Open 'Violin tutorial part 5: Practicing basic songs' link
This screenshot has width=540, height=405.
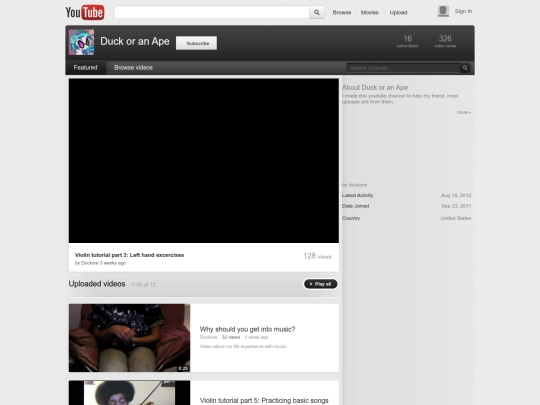pyautogui.click(x=264, y=401)
